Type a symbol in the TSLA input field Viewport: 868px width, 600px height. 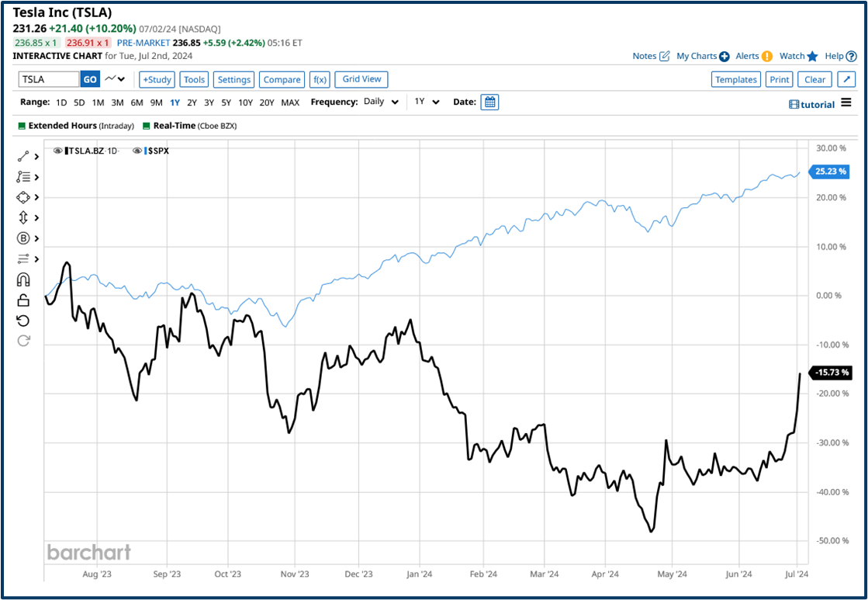click(x=48, y=78)
